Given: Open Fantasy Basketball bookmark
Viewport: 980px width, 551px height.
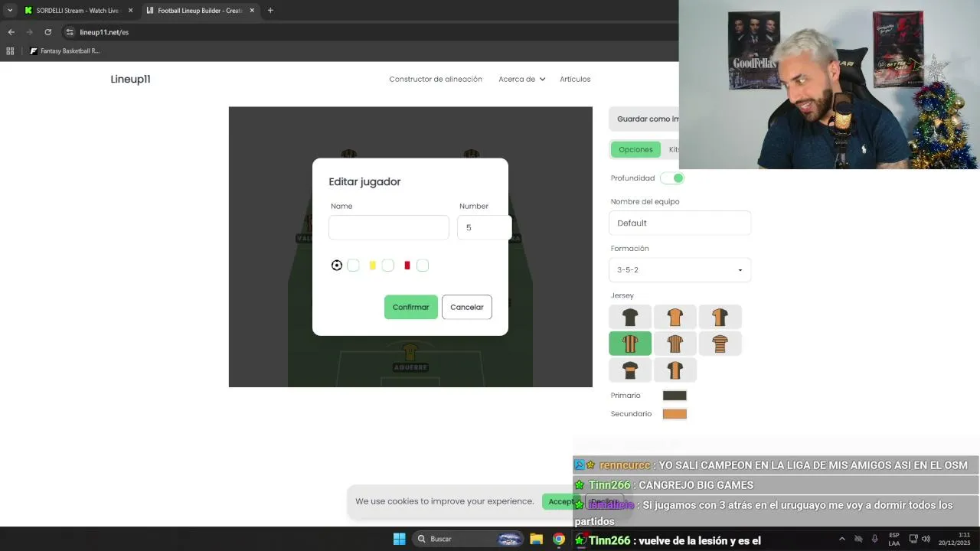Looking at the screenshot, I should click(64, 51).
